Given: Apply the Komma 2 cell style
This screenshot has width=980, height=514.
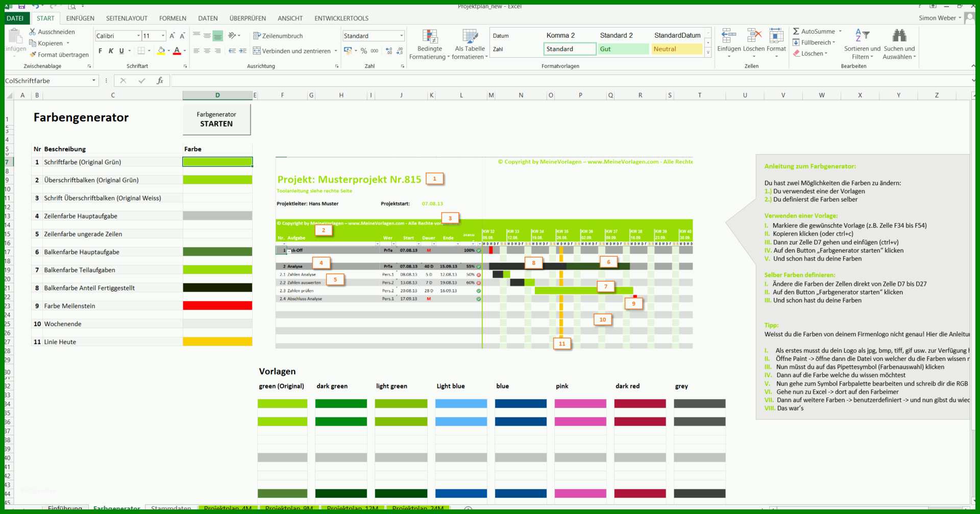Looking at the screenshot, I should (x=560, y=35).
